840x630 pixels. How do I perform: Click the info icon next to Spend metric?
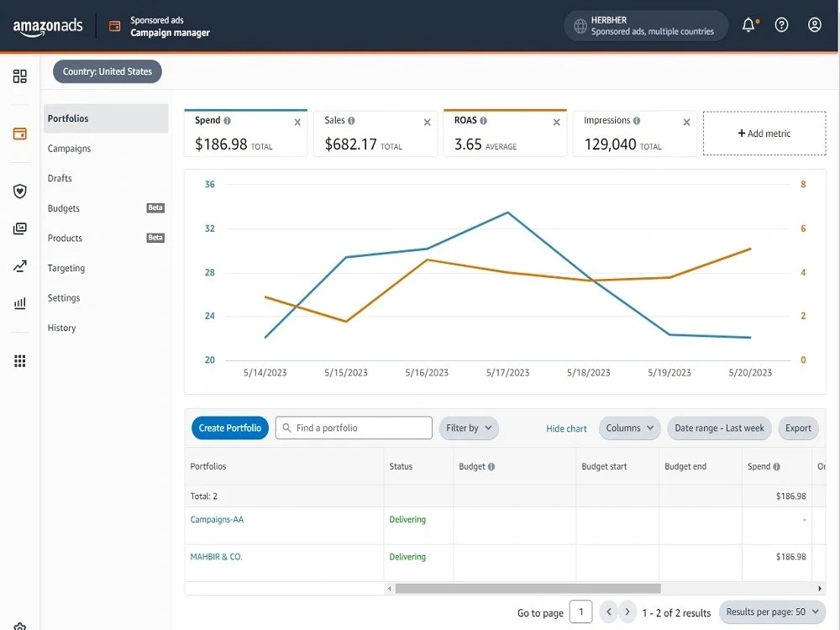[227, 120]
